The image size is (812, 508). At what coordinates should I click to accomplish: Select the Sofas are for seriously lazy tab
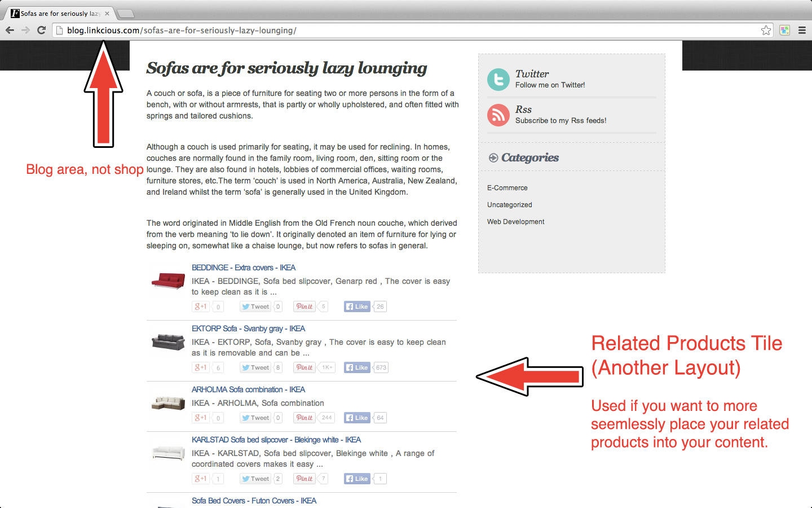tap(59, 14)
